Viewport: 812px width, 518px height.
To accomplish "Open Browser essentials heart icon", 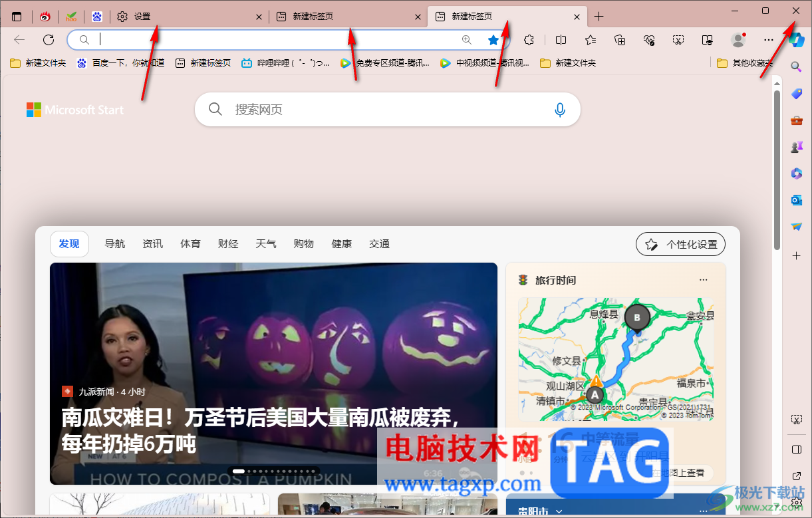I will coord(650,40).
